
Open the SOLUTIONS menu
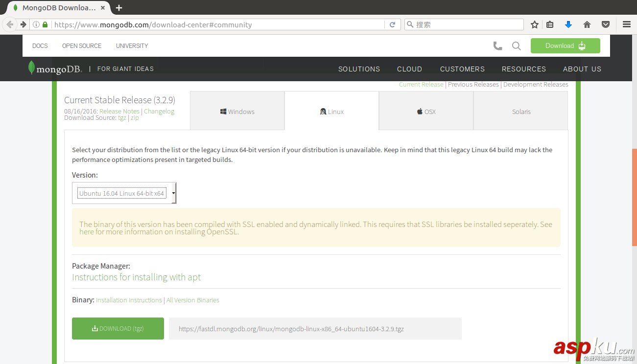[x=359, y=69]
